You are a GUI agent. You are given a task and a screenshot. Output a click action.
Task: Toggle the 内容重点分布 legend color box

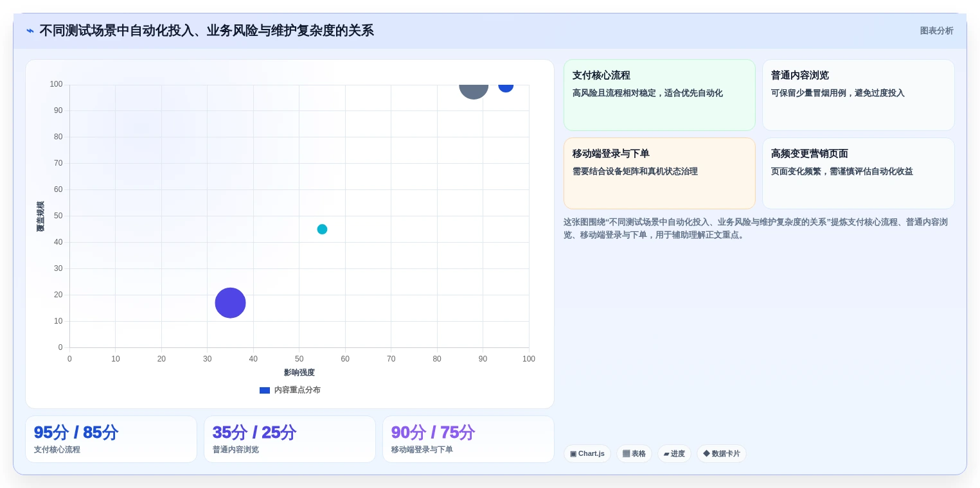[x=265, y=390]
